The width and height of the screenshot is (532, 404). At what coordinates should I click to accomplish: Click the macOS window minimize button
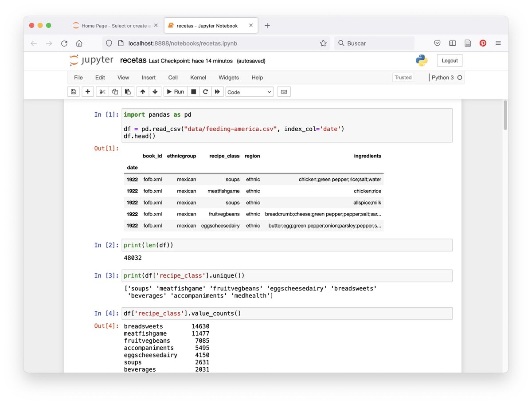pyautogui.click(x=40, y=26)
